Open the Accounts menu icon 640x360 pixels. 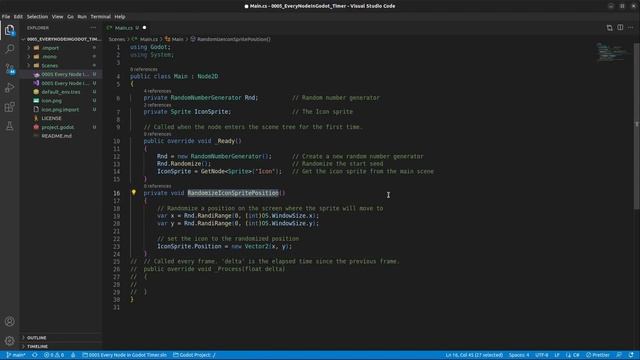(9, 322)
